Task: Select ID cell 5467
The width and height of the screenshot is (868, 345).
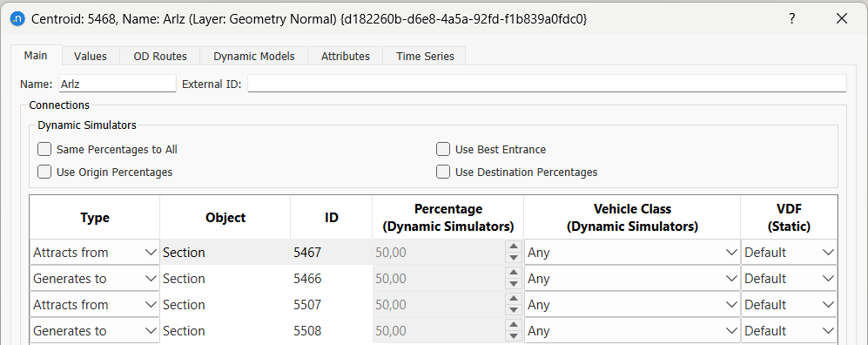Action: (331, 253)
